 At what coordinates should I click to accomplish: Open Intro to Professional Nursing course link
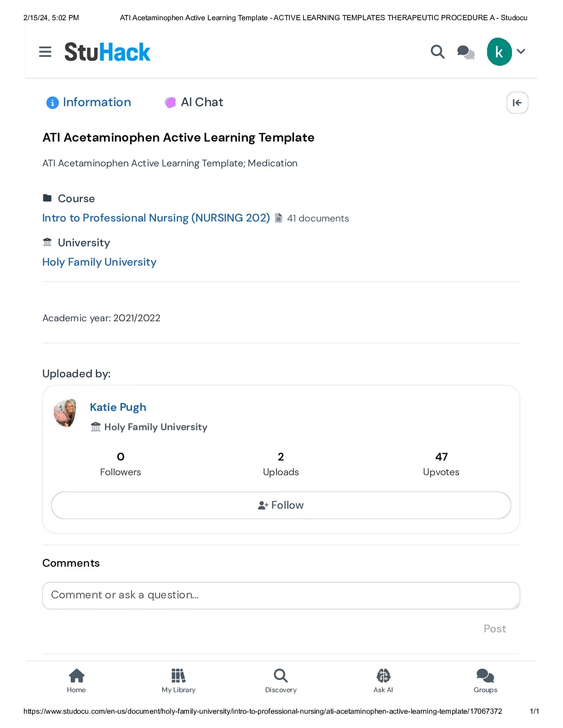156,218
